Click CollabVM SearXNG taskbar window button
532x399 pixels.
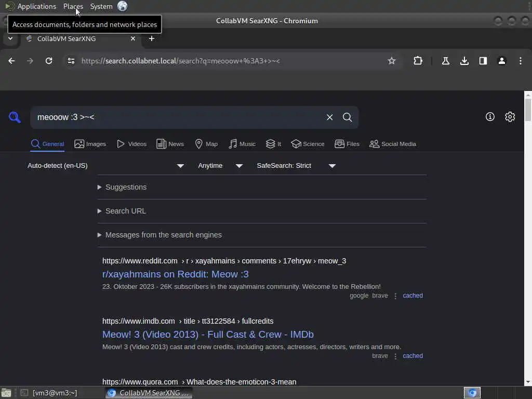pyautogui.click(x=149, y=393)
